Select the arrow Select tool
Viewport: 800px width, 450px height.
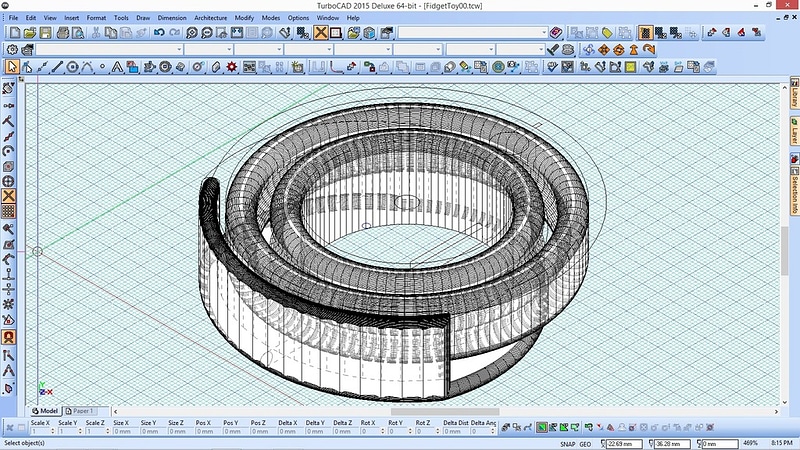(12, 67)
